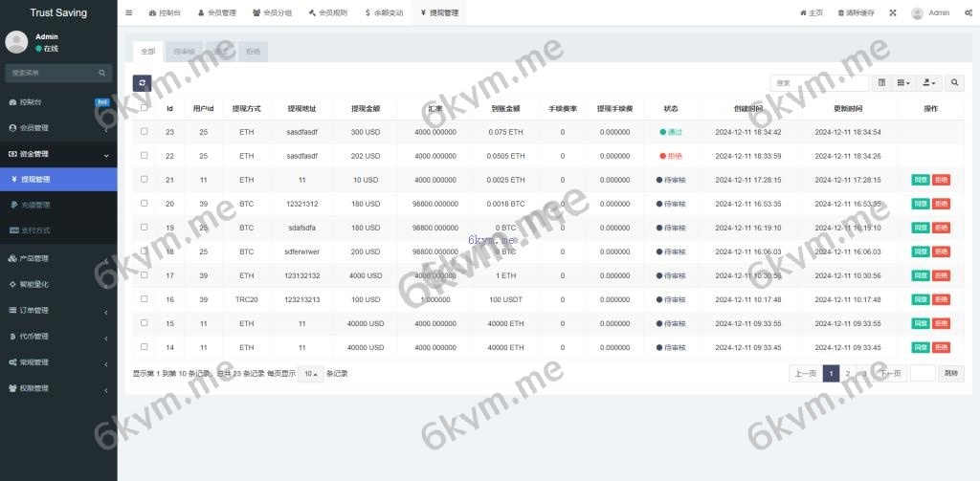Toggle the hamburger sidebar menu icon
Image resolution: width=980 pixels, height=481 pixels.
129,12
